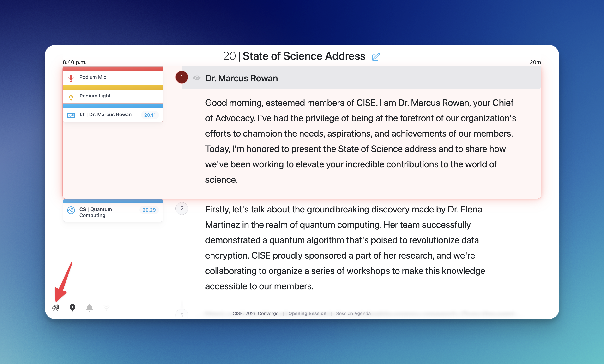
Task: Click the edit pencil icon beside title
Action: [375, 57]
